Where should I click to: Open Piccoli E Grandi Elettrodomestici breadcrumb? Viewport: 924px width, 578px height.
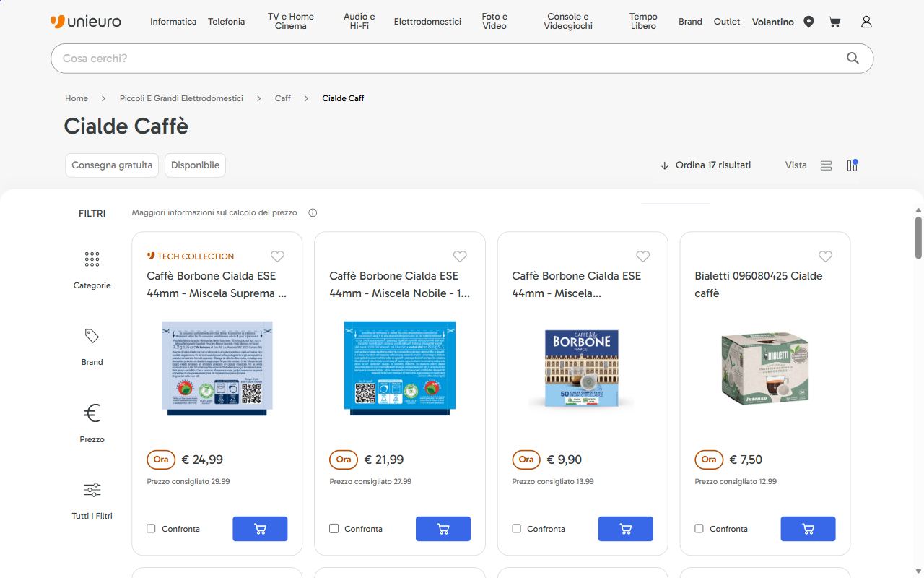tap(181, 98)
